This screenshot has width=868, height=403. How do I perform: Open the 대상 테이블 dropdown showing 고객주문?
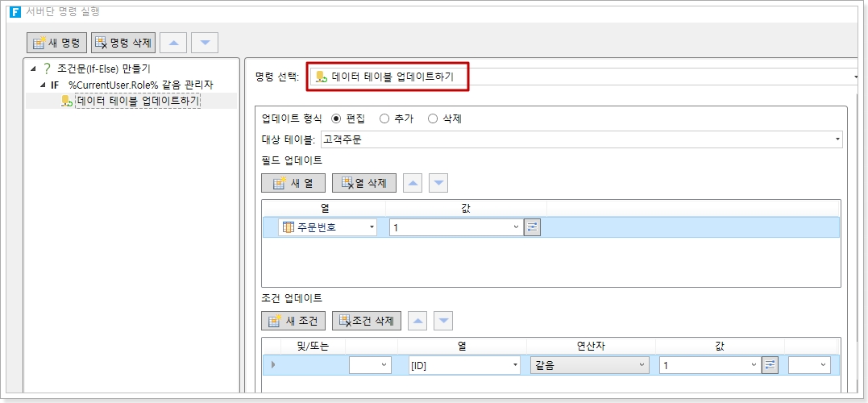[x=580, y=139]
